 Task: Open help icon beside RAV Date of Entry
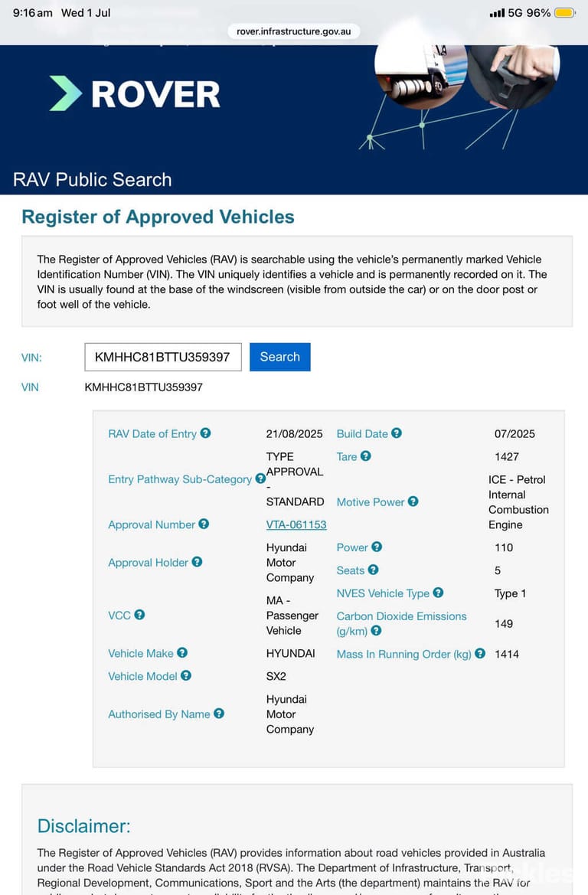[x=205, y=433]
